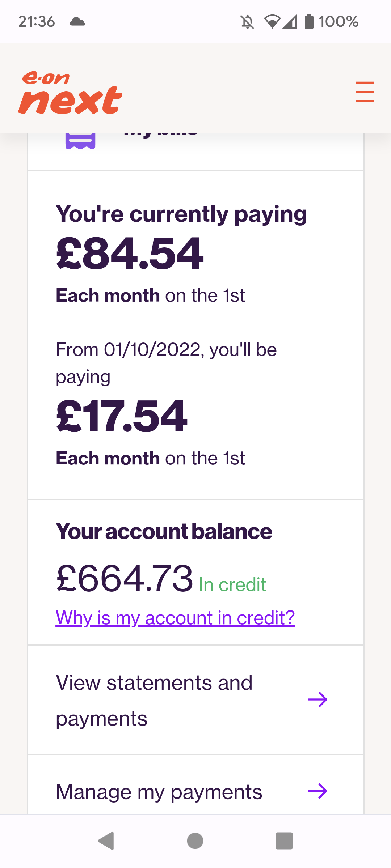Open Manage my payments
391x868 pixels.
pyautogui.click(x=159, y=792)
